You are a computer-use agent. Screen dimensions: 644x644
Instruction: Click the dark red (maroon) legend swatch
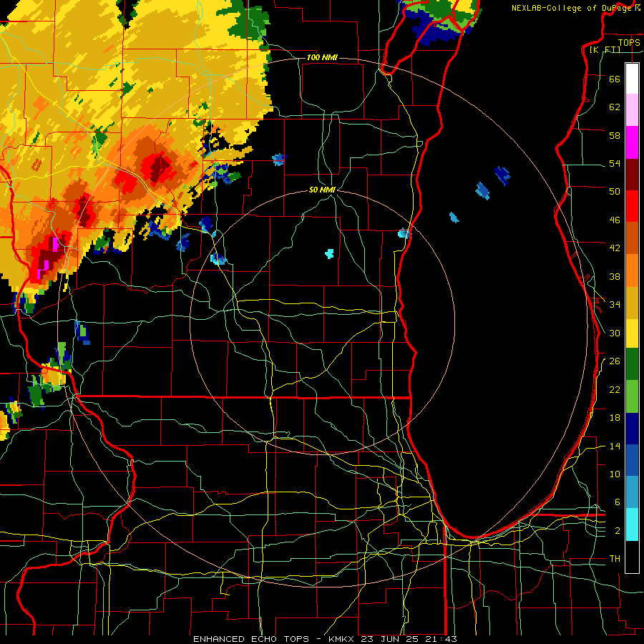(632, 175)
